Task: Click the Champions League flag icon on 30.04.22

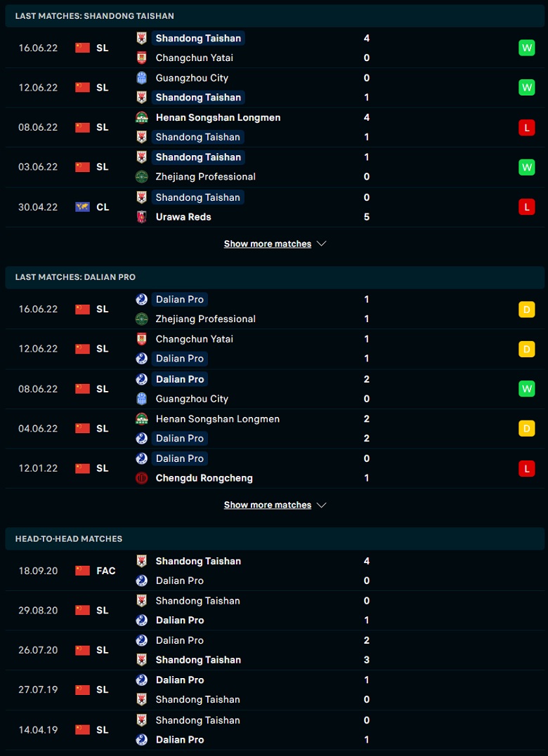Action: coord(82,207)
